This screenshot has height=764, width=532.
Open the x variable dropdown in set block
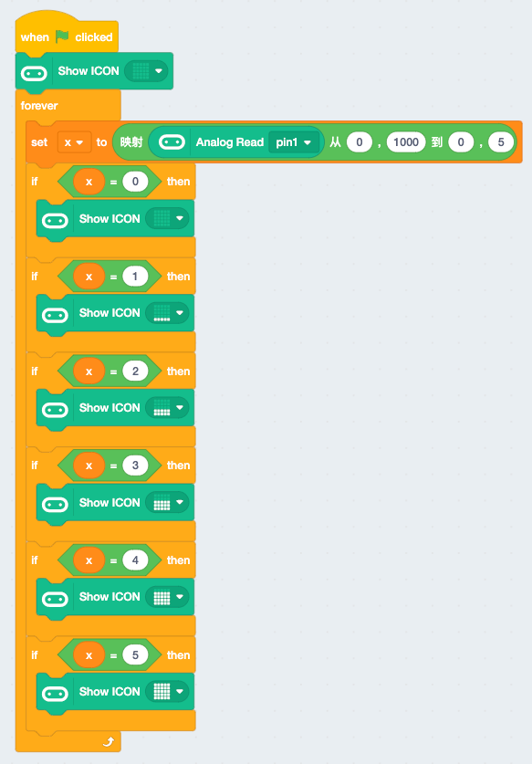coord(74,142)
